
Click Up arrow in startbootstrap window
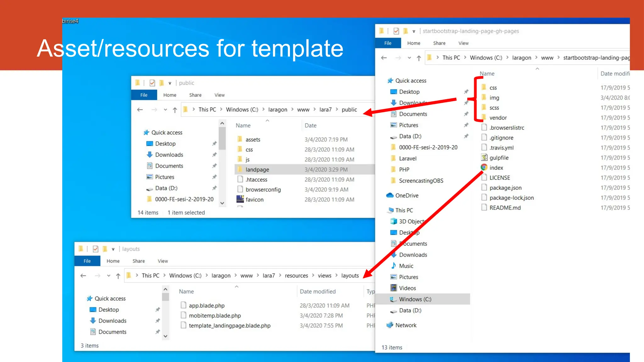coord(419,58)
